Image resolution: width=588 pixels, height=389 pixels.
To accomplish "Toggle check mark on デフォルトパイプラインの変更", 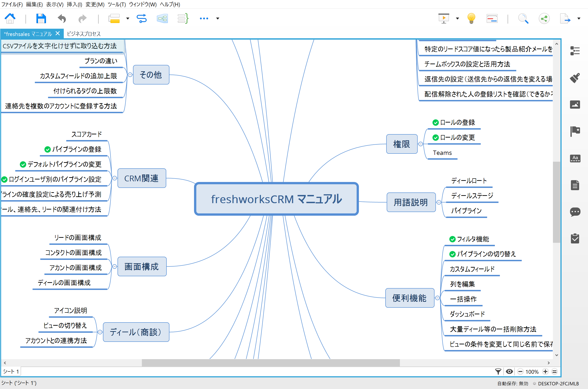I will (23, 164).
